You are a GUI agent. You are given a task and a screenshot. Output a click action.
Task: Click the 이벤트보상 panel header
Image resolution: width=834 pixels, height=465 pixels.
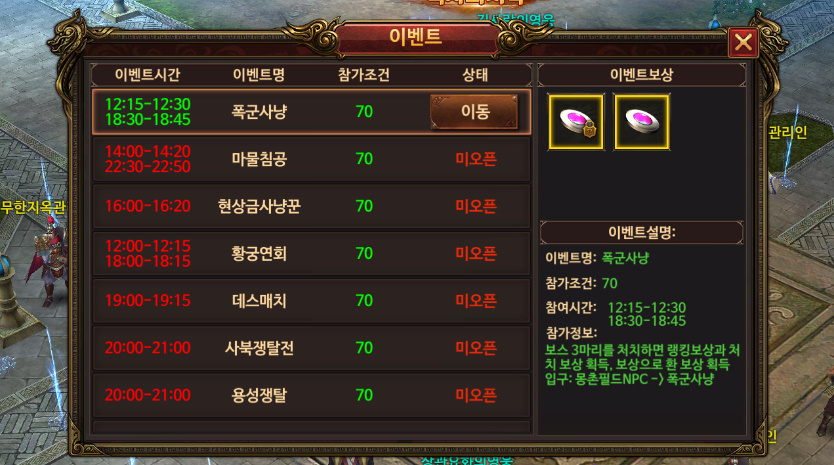(642, 75)
